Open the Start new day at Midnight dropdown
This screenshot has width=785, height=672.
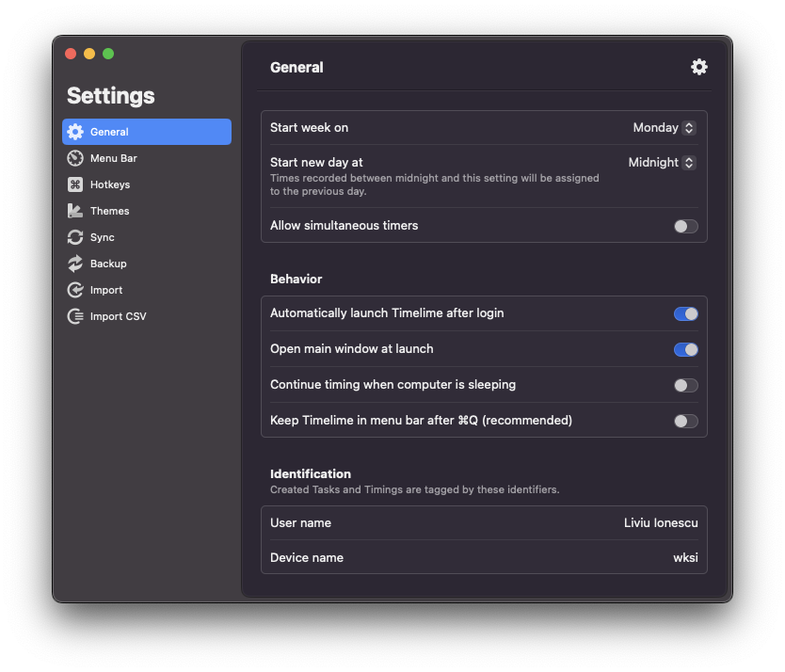click(662, 163)
